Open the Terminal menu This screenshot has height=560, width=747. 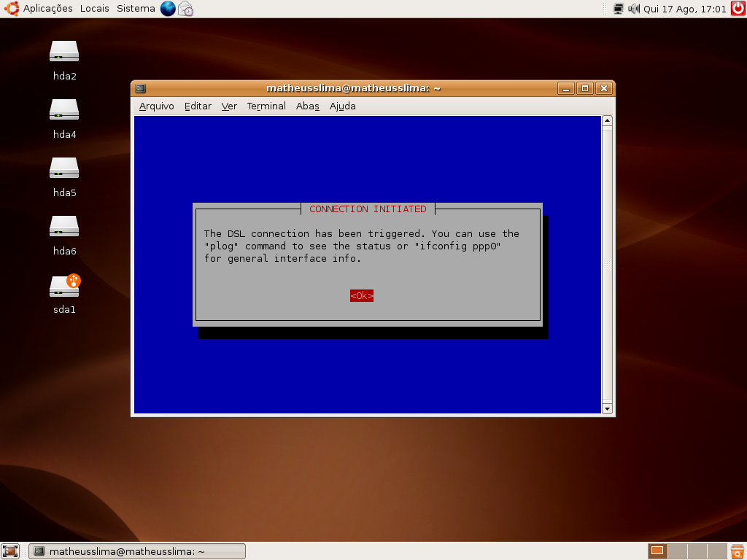(x=266, y=106)
